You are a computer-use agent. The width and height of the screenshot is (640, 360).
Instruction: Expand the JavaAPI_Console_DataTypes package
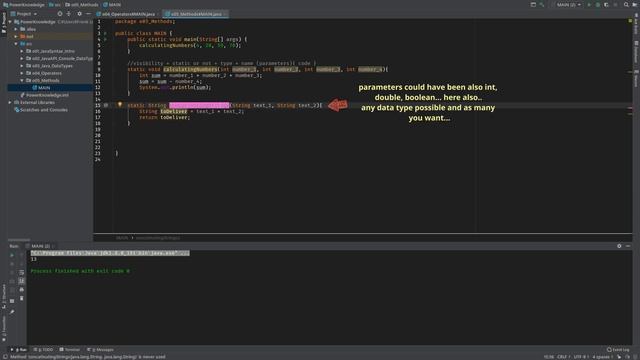coord(22,58)
